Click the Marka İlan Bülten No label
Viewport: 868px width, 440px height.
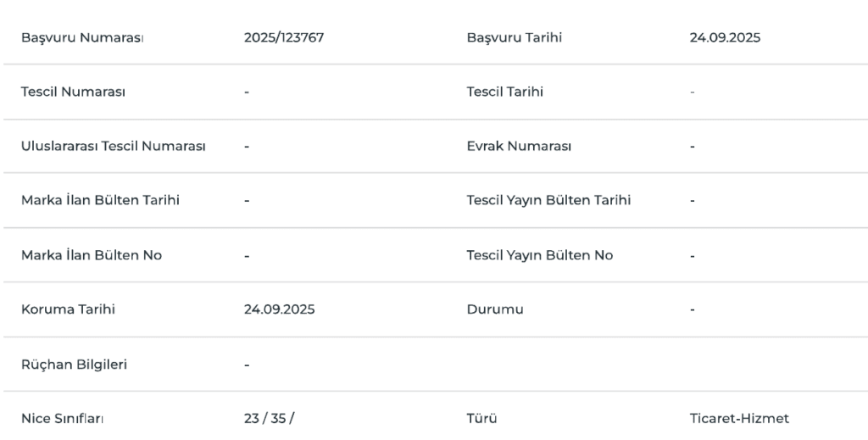click(92, 255)
